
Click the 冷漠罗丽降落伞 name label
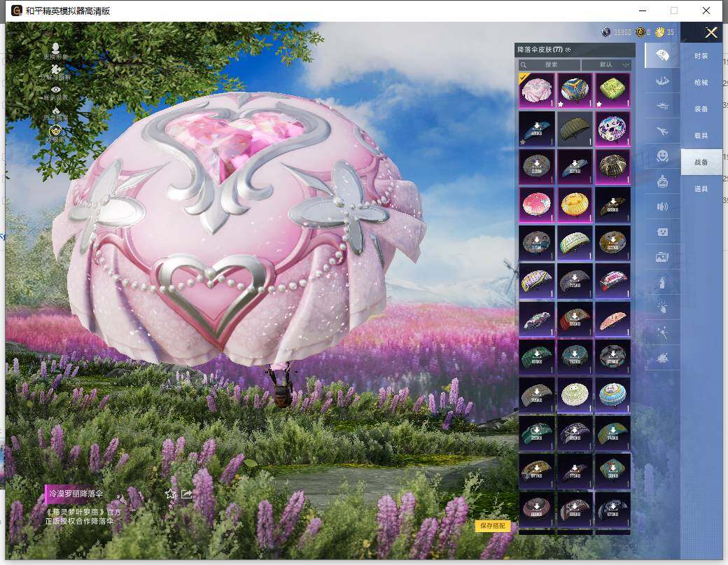click(x=76, y=494)
